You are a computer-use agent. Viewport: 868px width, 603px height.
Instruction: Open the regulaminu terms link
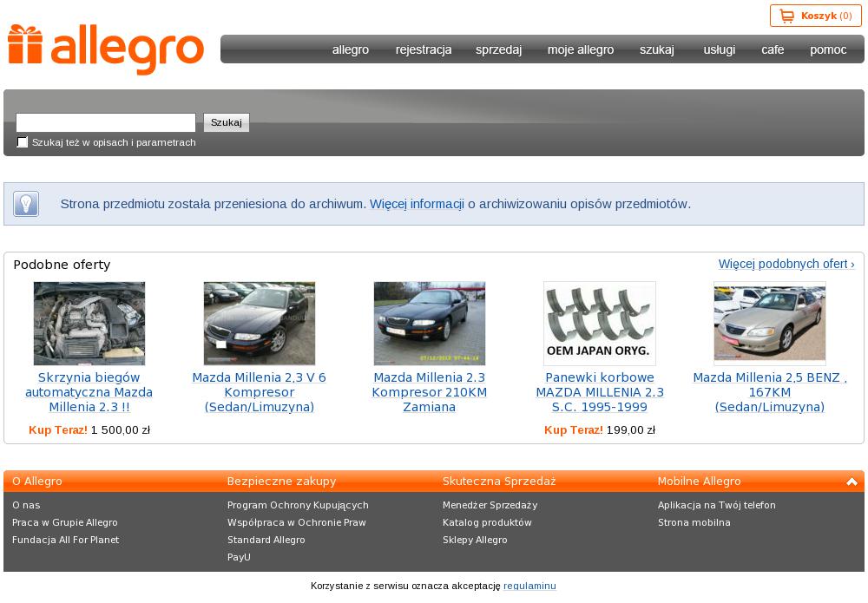(529, 586)
